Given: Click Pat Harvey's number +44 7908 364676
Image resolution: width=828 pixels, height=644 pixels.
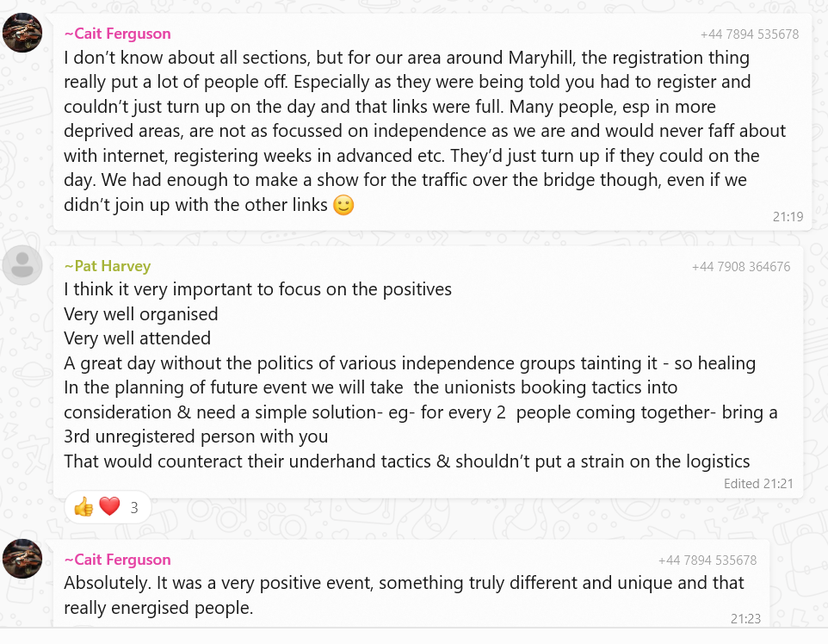Looking at the screenshot, I should [740, 267].
